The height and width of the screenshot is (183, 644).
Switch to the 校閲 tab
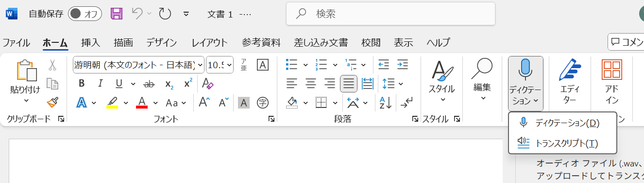point(371,42)
